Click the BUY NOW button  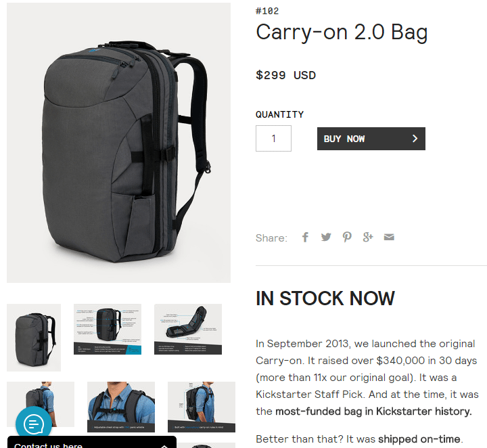point(371,139)
